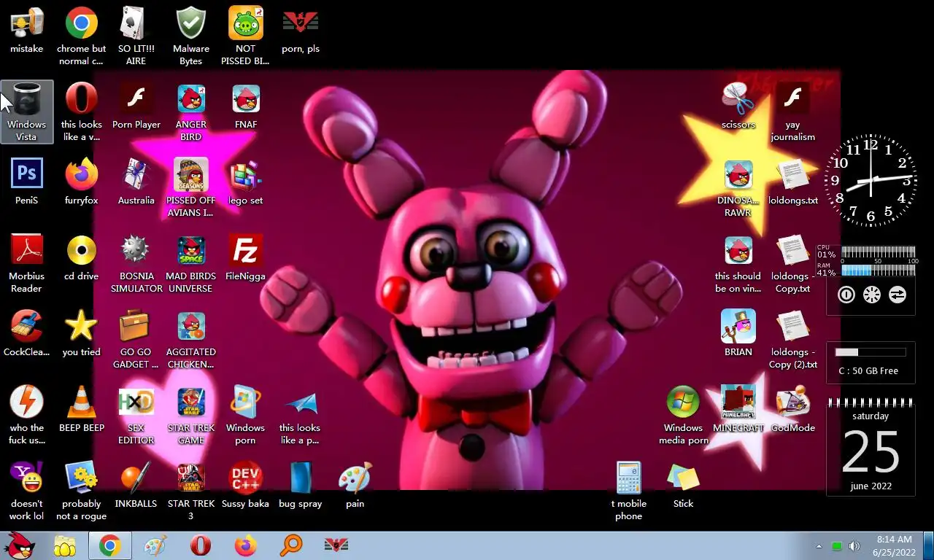Open Opera shortcut labeled 'this looks like a v...'
The width and height of the screenshot is (934, 560).
[82, 112]
